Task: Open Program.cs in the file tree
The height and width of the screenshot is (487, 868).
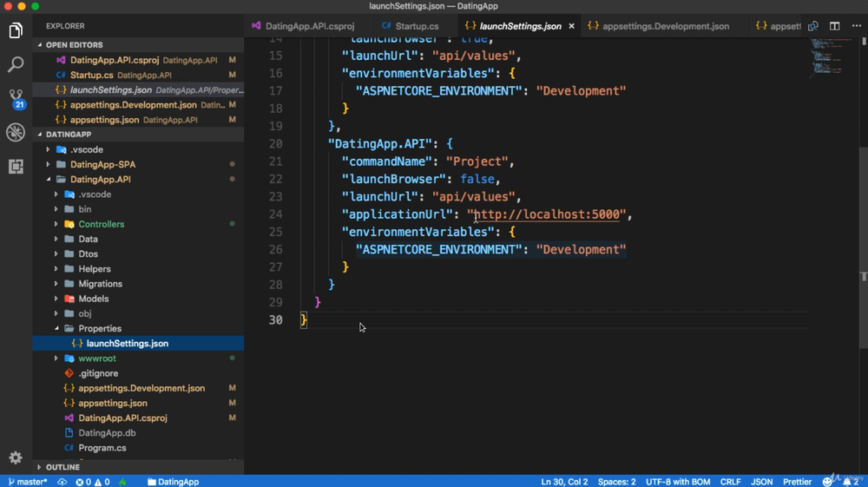Action: (102, 448)
